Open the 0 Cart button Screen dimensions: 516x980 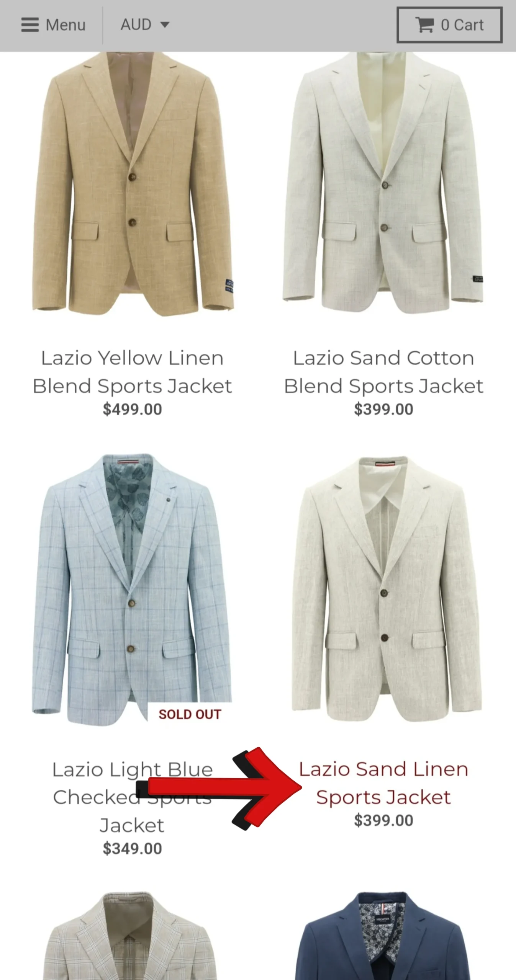(x=449, y=25)
